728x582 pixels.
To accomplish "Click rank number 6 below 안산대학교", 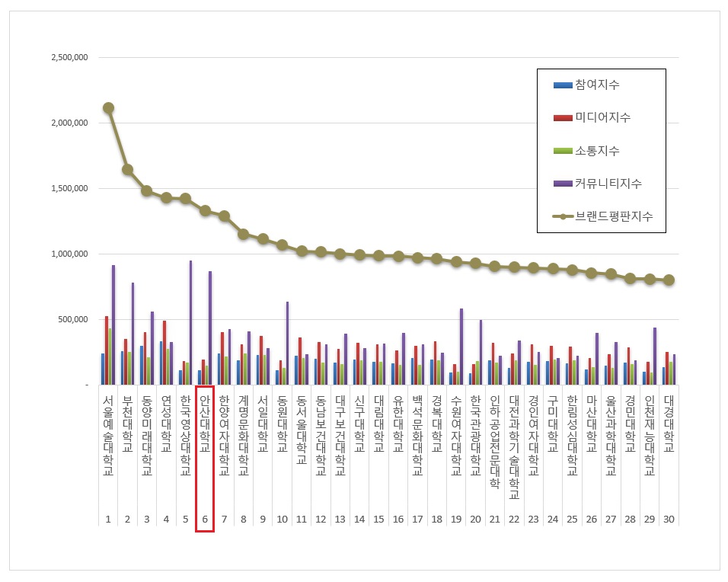I will click(x=205, y=520).
